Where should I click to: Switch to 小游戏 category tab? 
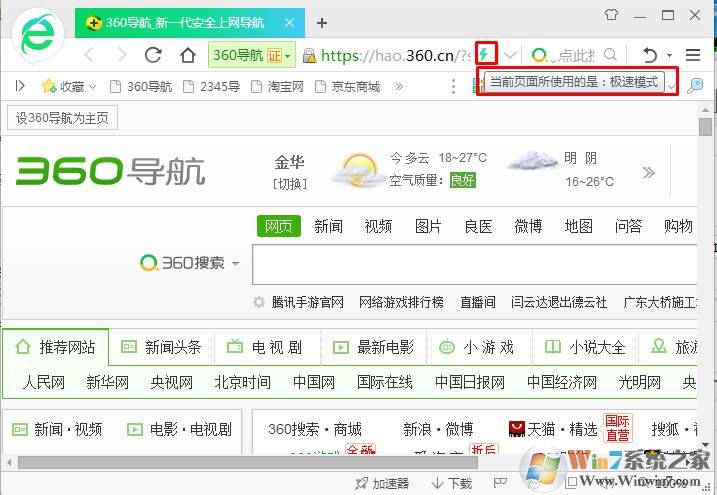click(478, 347)
